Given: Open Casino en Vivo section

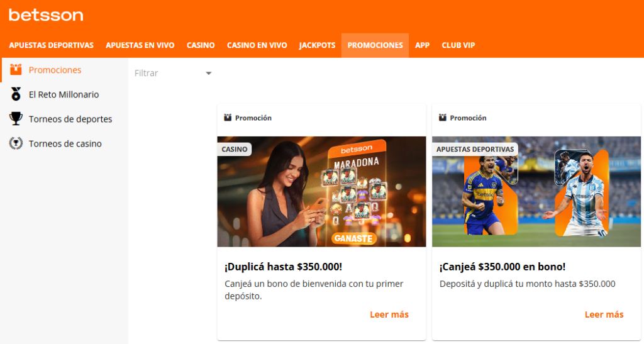Looking at the screenshot, I should pos(257,45).
